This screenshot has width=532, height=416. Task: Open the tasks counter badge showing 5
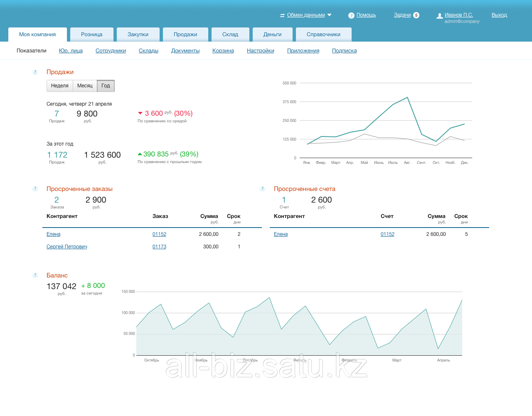pyautogui.click(x=416, y=15)
